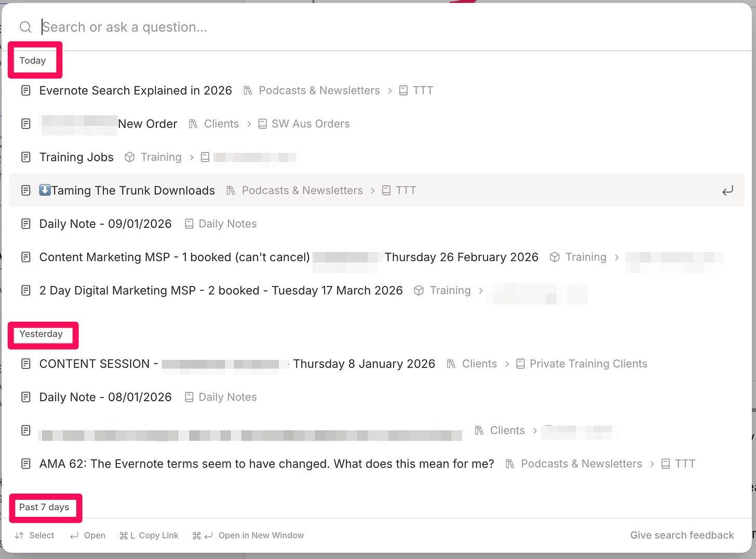Click Clients stack icon in CONTENT SESSION row
756x559 pixels.
click(x=451, y=363)
